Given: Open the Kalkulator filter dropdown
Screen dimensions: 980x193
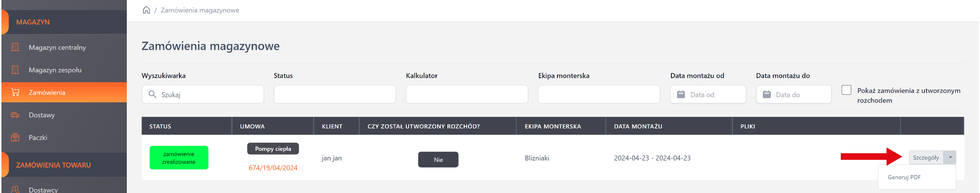Looking at the screenshot, I should tap(467, 94).
